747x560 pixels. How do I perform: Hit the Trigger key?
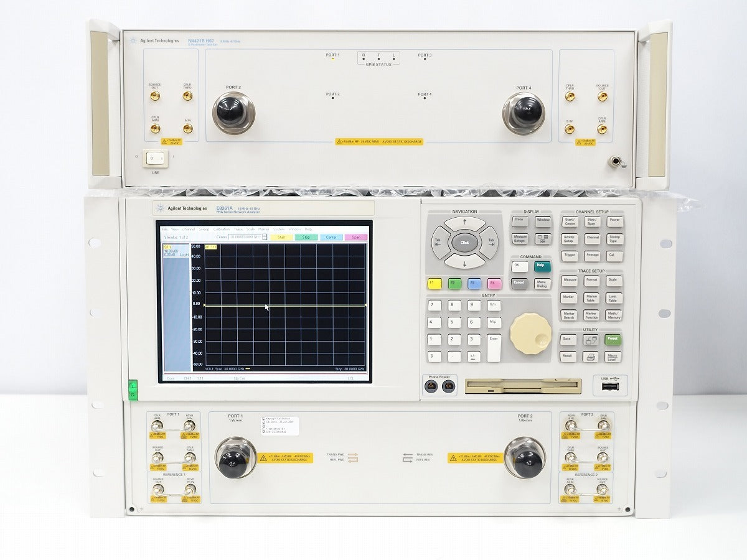pyautogui.click(x=569, y=255)
